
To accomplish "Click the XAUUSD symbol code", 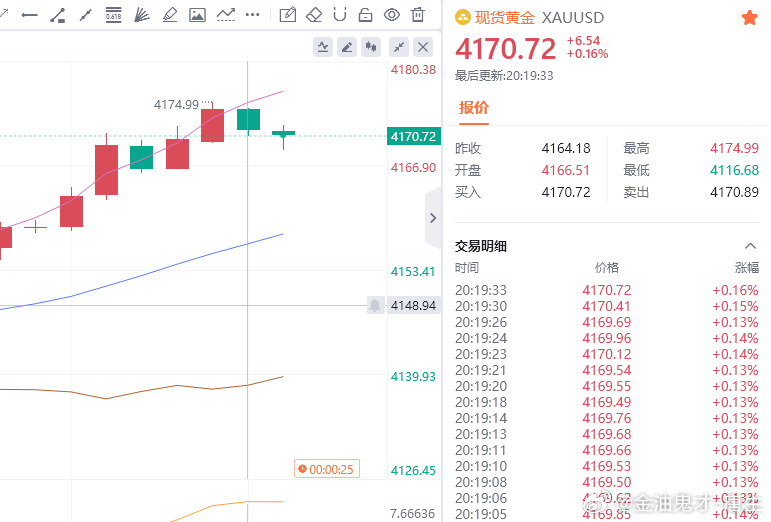I will click(573, 18).
